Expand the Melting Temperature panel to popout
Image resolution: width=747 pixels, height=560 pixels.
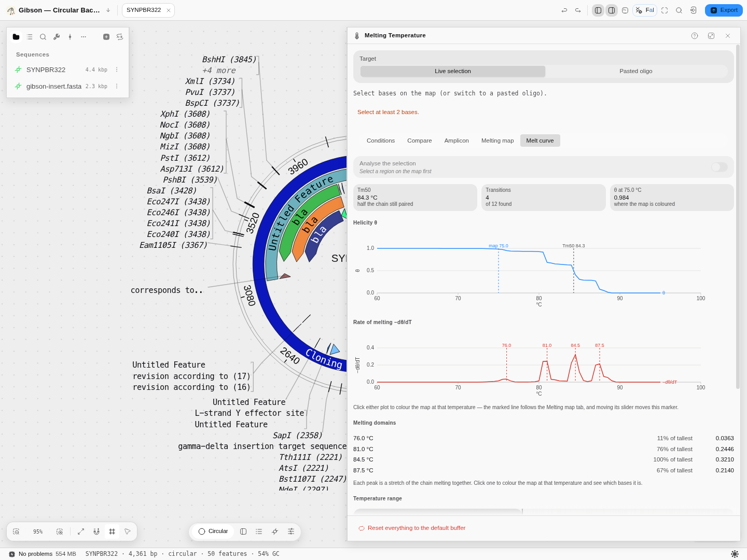[x=711, y=36]
